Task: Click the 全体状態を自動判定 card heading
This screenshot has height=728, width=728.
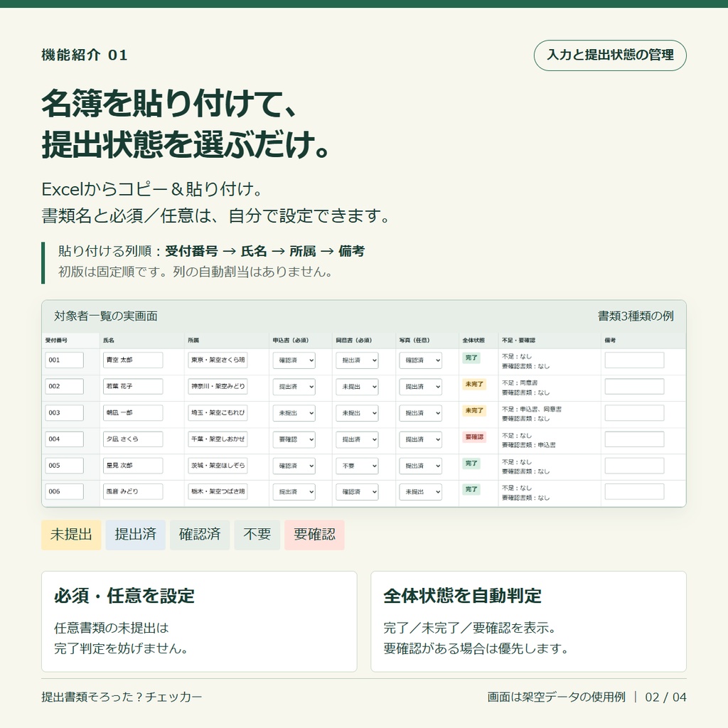Action: point(462,596)
